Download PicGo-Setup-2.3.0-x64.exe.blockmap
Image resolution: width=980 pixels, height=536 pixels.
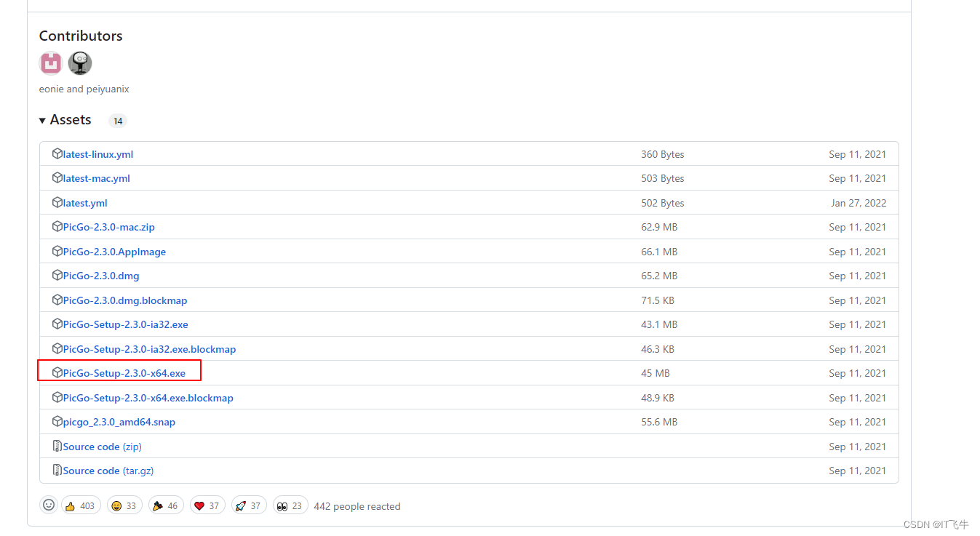(148, 398)
